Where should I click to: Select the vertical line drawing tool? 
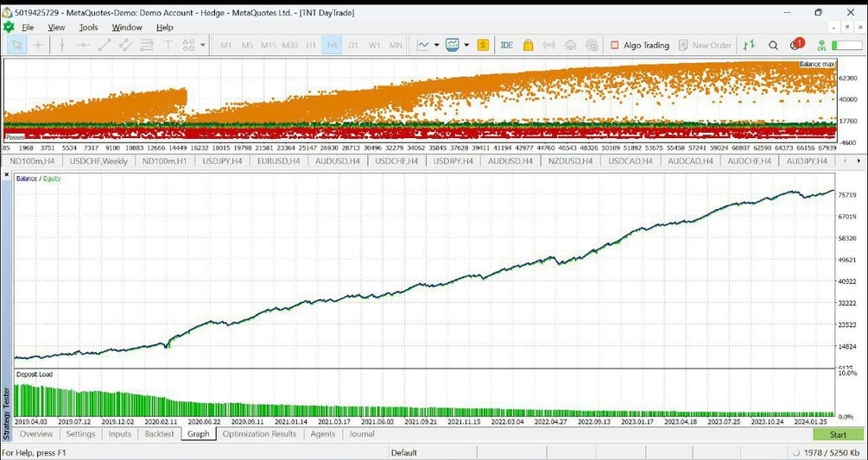pyautogui.click(x=62, y=46)
